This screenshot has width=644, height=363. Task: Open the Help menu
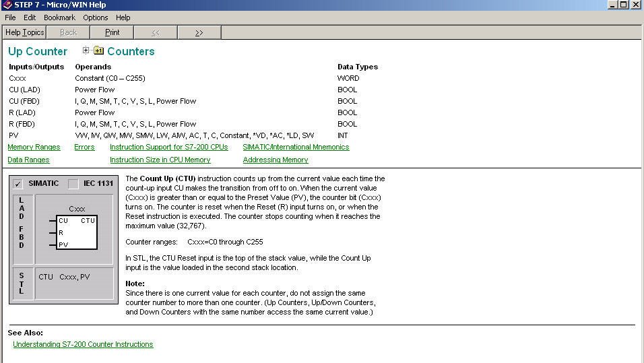point(123,18)
